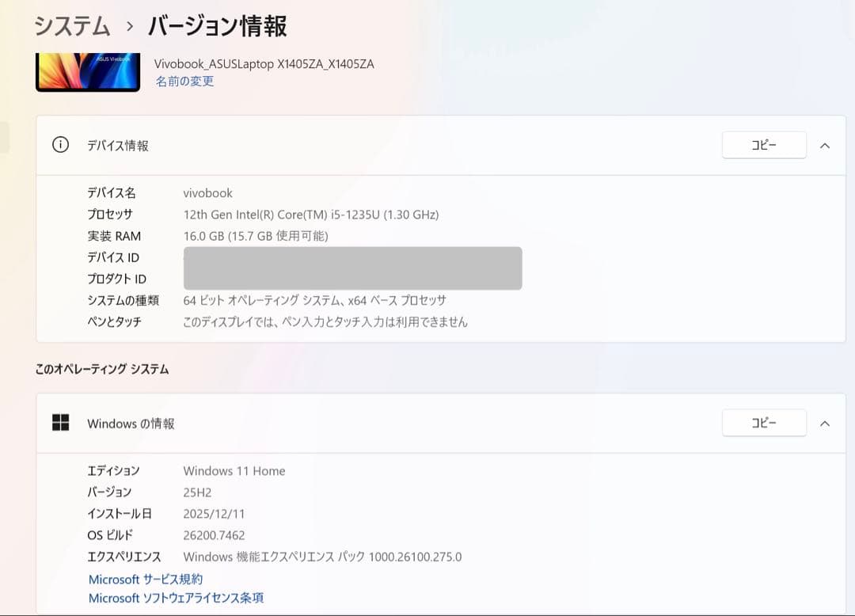Navigate back using the システム breadcrumb
Image resolution: width=855 pixels, height=616 pixels.
tap(71, 26)
